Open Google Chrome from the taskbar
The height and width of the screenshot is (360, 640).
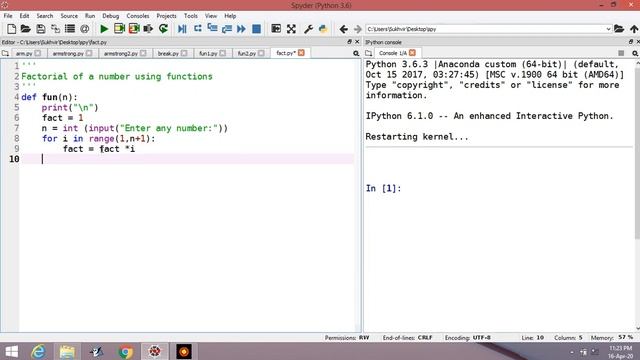click(126, 351)
